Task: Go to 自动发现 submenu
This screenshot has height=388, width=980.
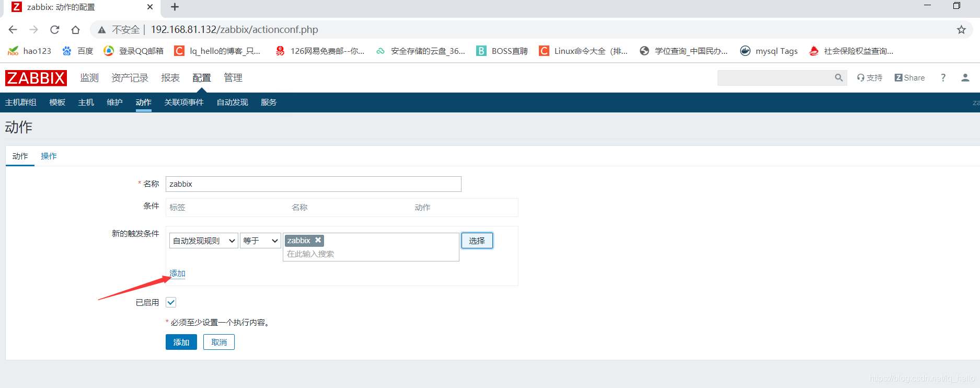Action: [x=233, y=102]
